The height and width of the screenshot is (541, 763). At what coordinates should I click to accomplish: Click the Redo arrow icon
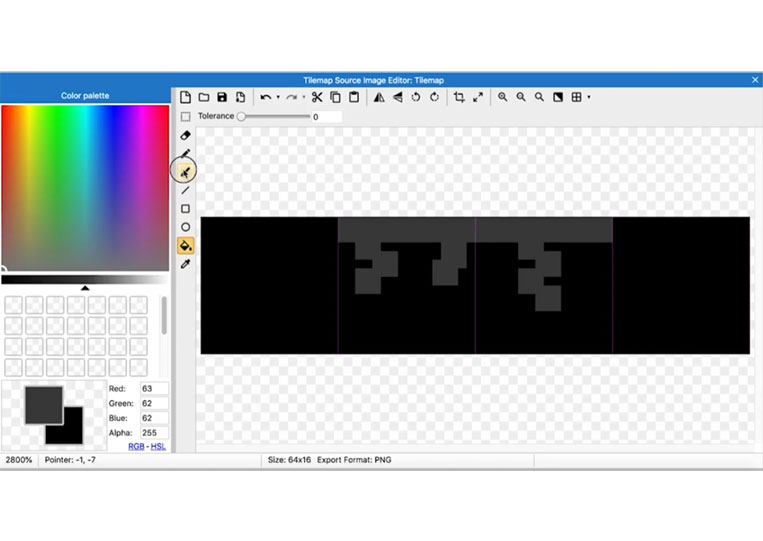pyautogui.click(x=291, y=97)
